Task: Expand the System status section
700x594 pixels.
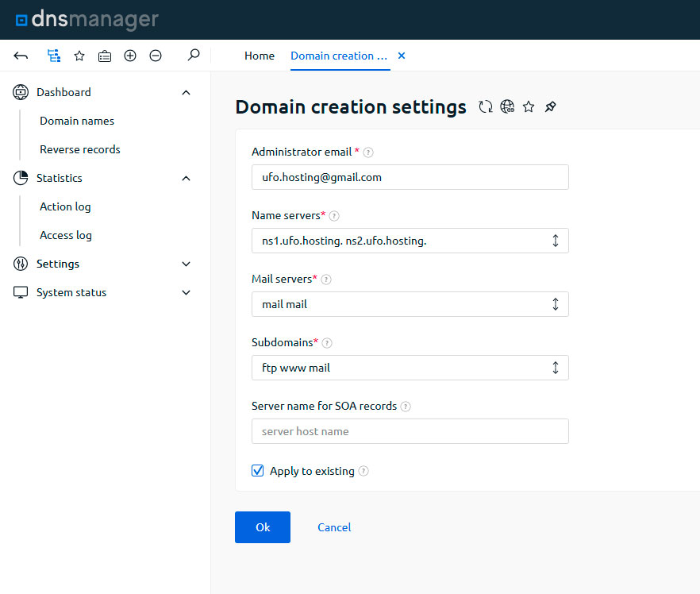Action: coord(186,292)
